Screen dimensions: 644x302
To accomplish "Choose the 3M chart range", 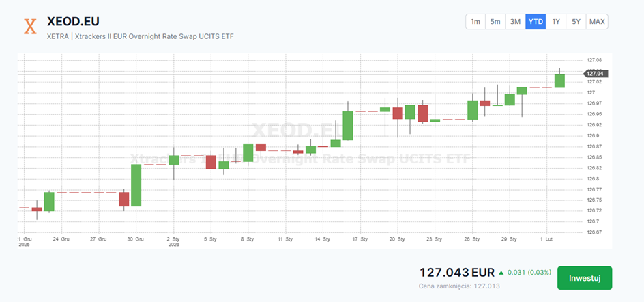I will pos(516,22).
